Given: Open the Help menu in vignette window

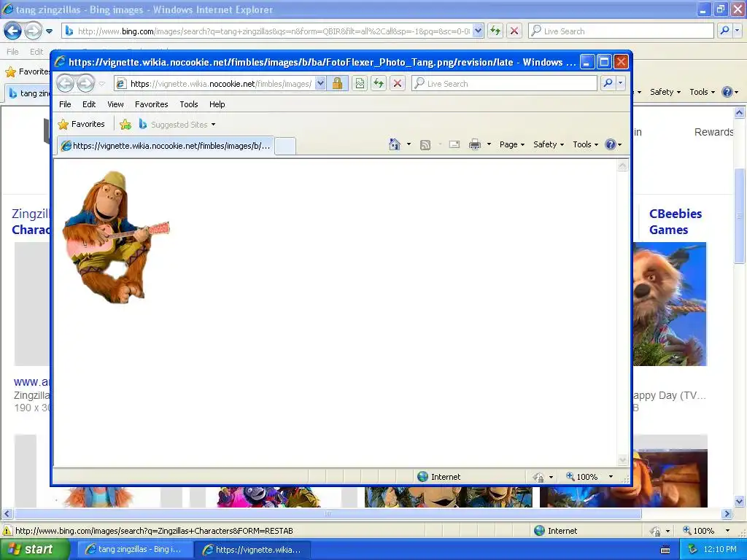Looking at the screenshot, I should (x=217, y=104).
